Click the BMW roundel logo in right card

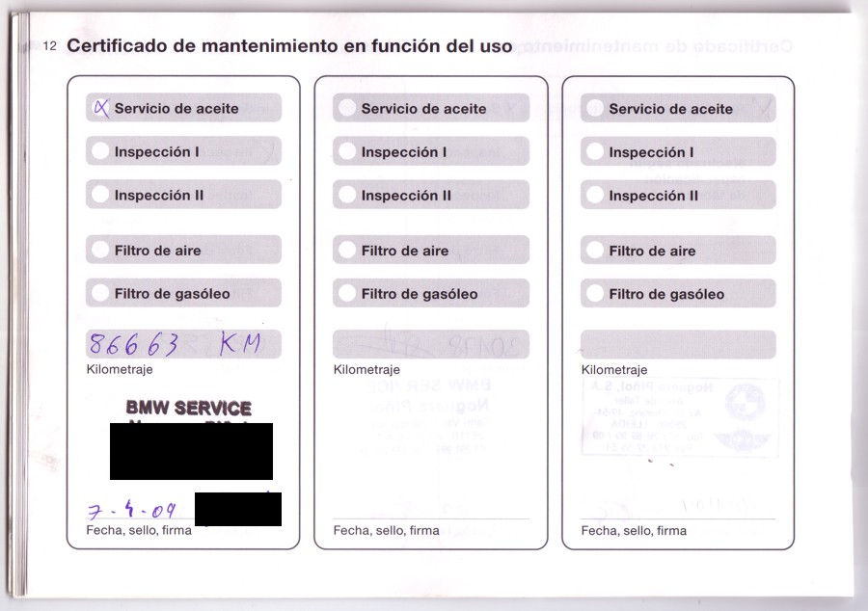744,398
